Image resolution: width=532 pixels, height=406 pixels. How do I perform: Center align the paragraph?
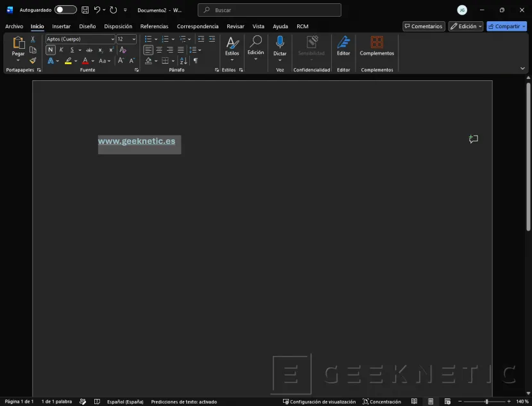pyautogui.click(x=159, y=50)
